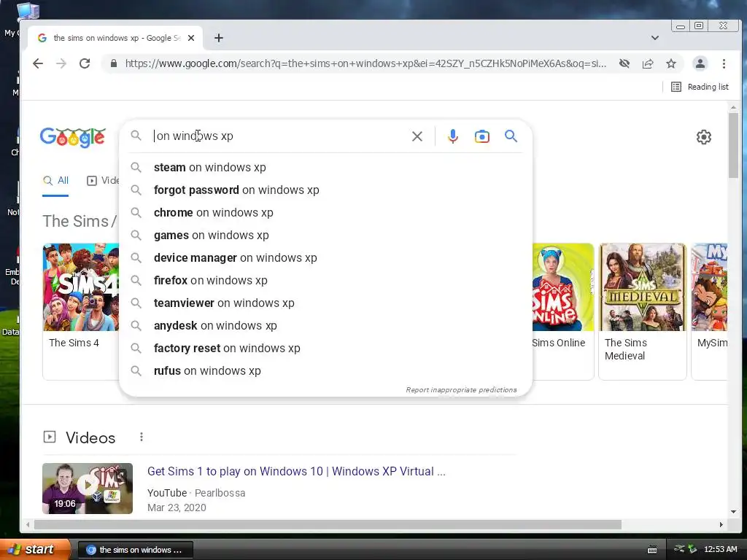
Task: Choose rufus on windows xp suggestion
Action: coord(325,371)
